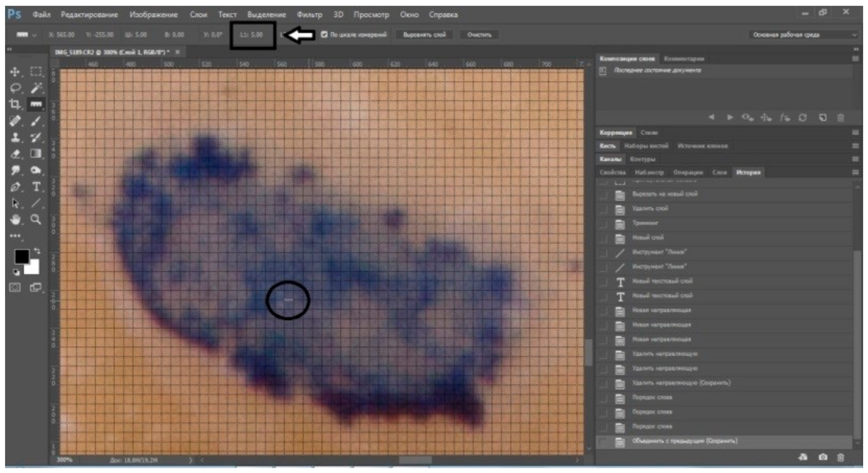Image resolution: width=868 pixels, height=473 pixels.
Task: Open the История panel flyout menu
Action: pyautogui.click(x=855, y=172)
